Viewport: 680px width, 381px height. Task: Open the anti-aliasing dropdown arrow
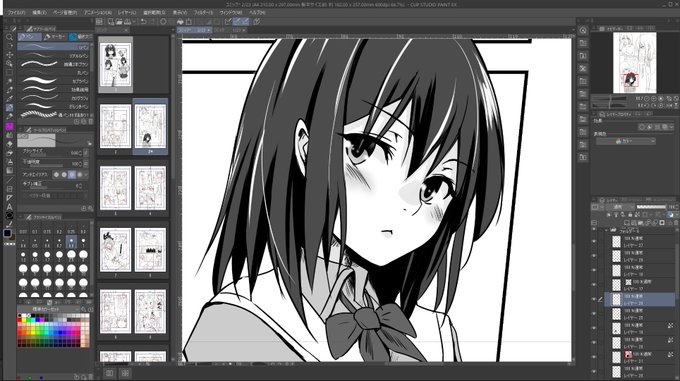(86, 174)
